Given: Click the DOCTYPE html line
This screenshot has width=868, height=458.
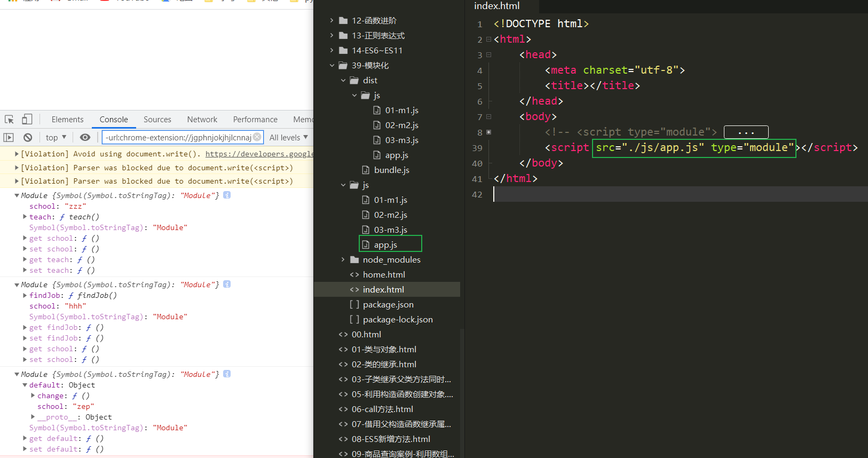Looking at the screenshot, I should [x=541, y=23].
